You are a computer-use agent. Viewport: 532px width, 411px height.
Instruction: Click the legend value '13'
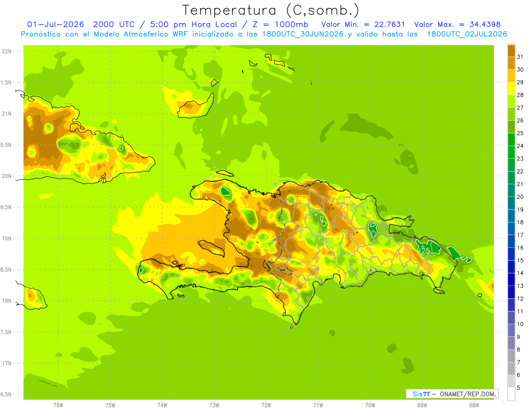(x=520, y=286)
